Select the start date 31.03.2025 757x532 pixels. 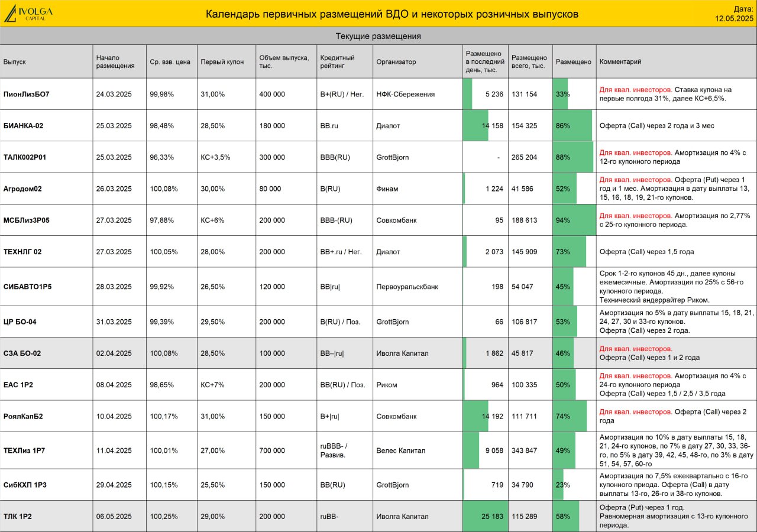tap(114, 322)
